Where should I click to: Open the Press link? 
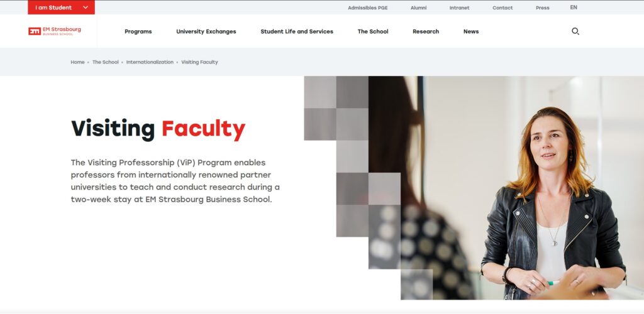pos(543,8)
